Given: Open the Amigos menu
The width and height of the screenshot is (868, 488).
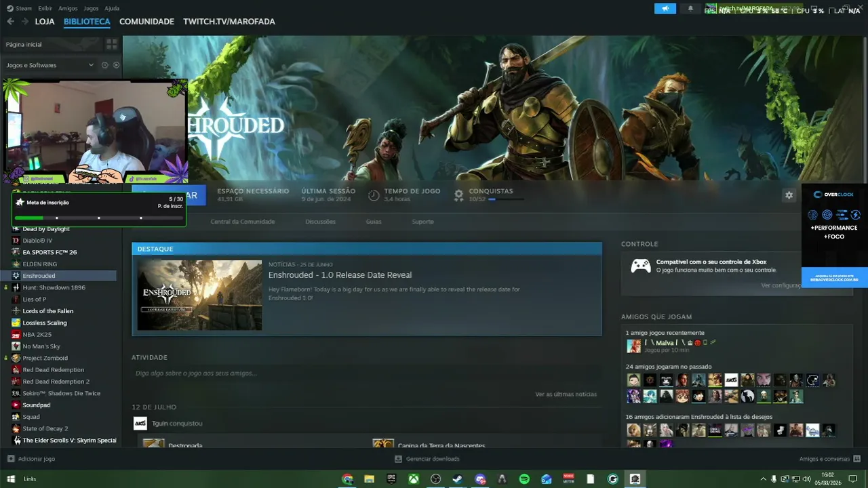Looking at the screenshot, I should click(x=68, y=9).
